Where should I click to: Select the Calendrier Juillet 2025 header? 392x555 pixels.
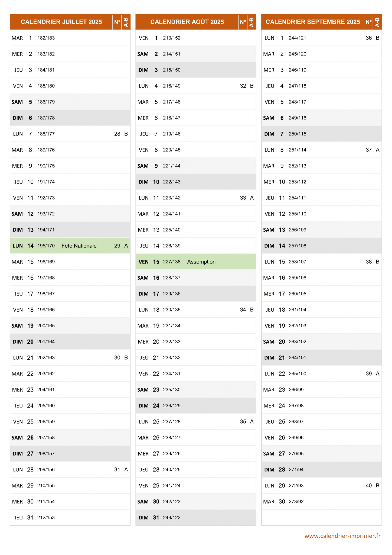tap(61, 22)
